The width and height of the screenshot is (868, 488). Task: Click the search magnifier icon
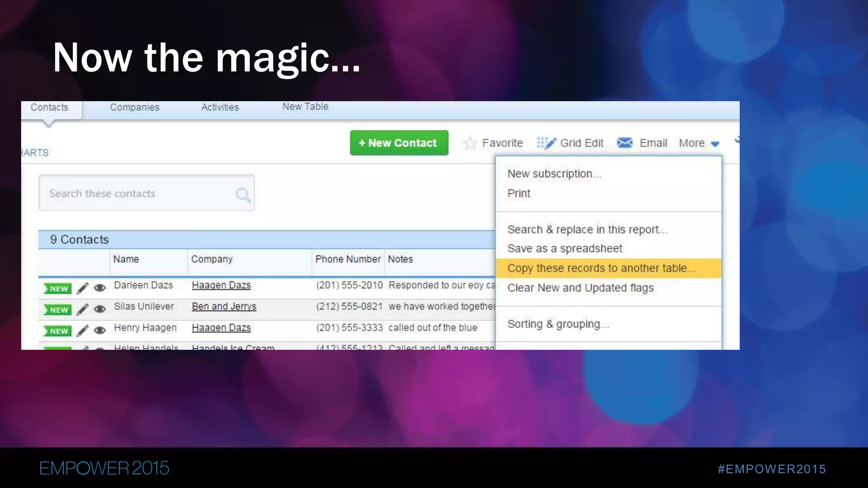click(x=243, y=195)
